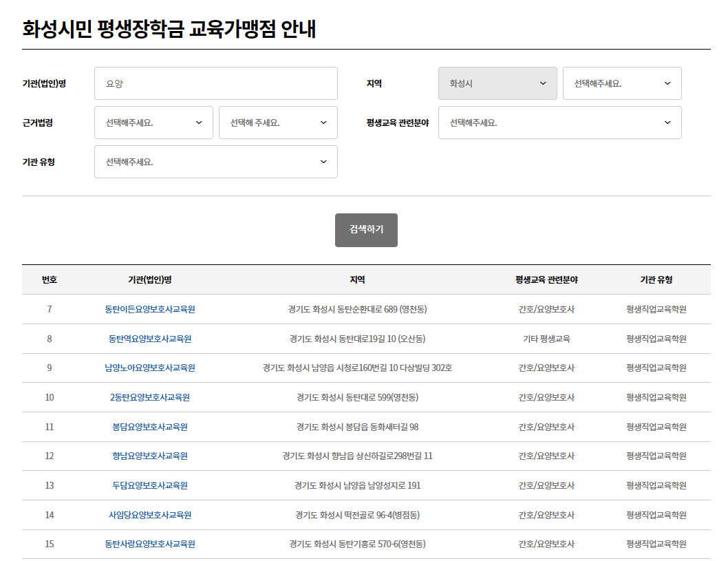Open the 평생교육 관련분야 dropdown
Screen dimensions: 728x561
[559, 123]
